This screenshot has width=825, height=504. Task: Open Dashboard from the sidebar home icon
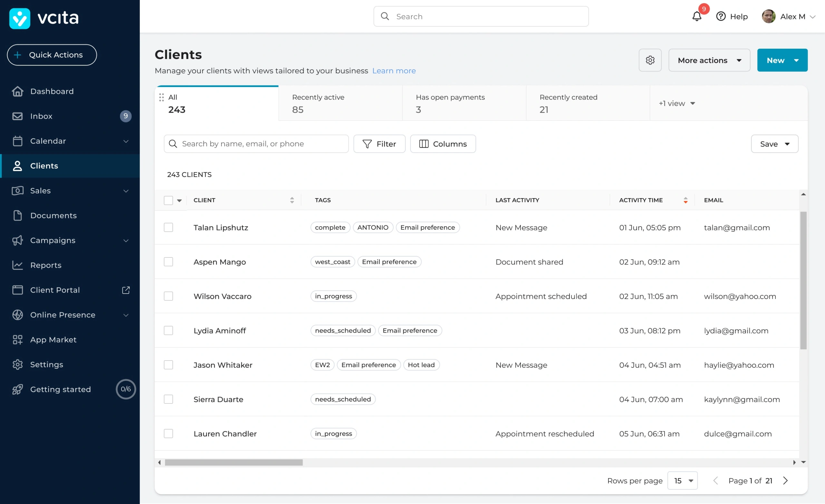17,92
